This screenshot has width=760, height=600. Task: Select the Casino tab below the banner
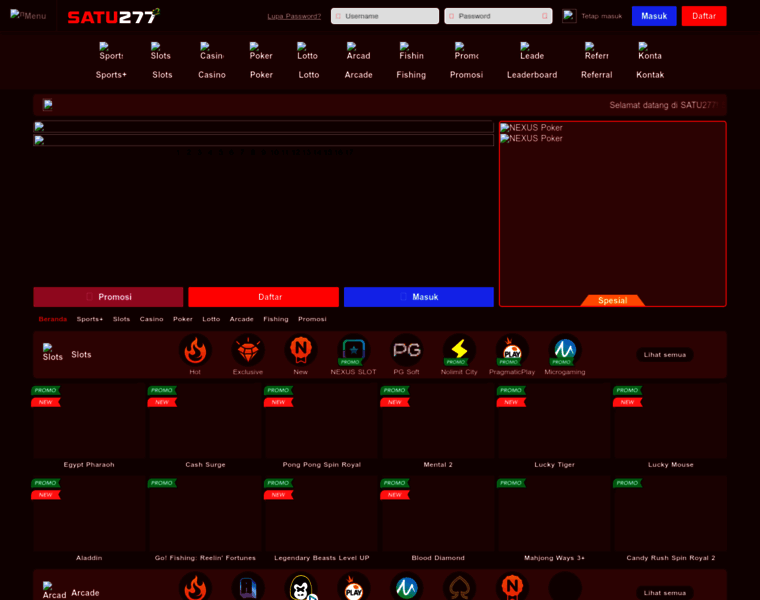tap(151, 319)
